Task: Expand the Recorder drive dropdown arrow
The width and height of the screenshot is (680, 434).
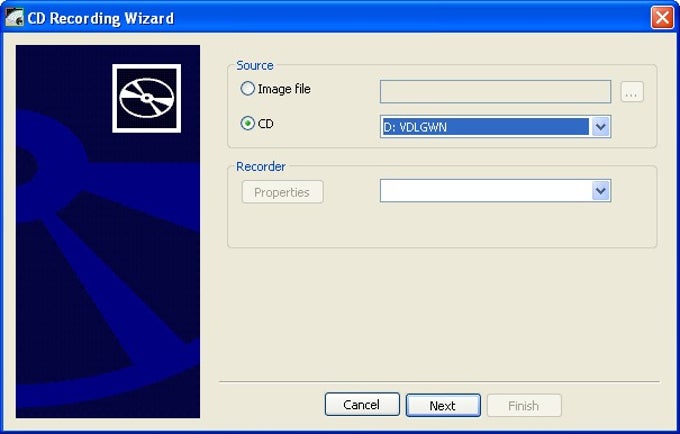Action: [601, 191]
